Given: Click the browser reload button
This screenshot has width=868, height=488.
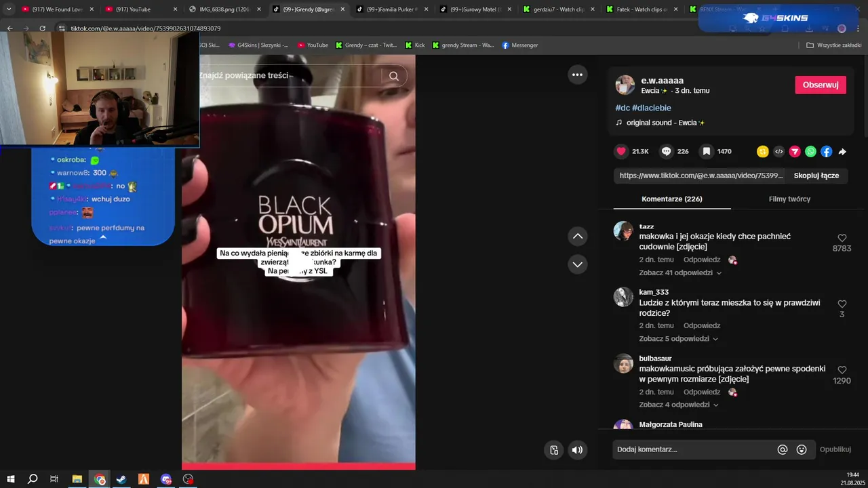Looking at the screenshot, I should pyautogui.click(x=42, y=28).
